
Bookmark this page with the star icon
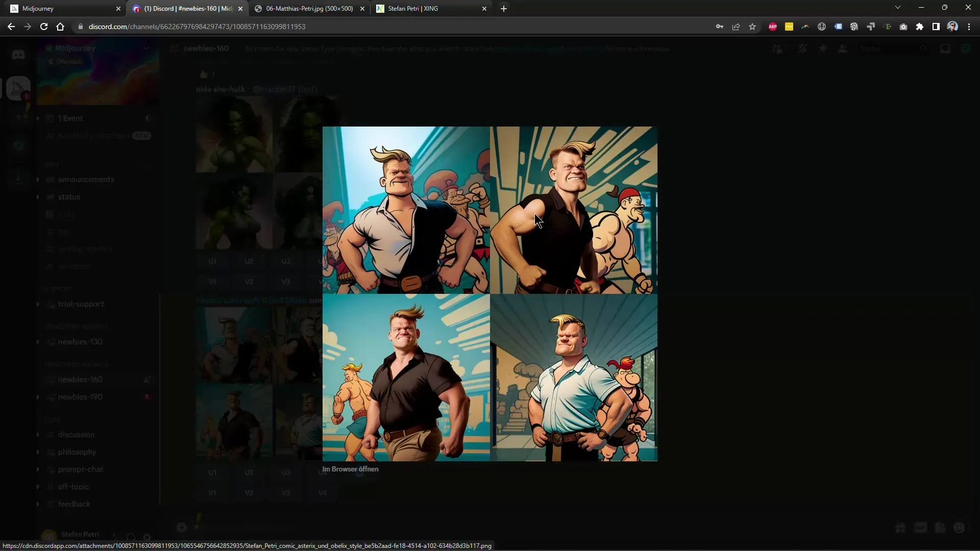(752, 27)
